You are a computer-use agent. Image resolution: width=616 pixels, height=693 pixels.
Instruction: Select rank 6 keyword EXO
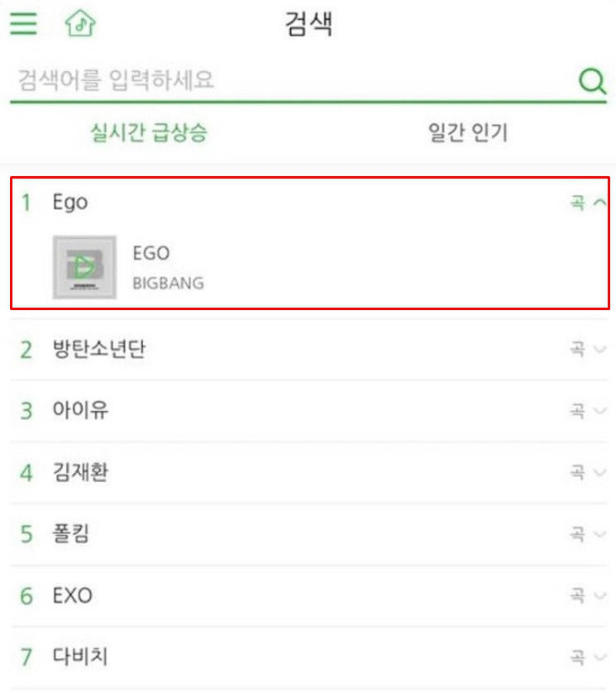point(73,595)
